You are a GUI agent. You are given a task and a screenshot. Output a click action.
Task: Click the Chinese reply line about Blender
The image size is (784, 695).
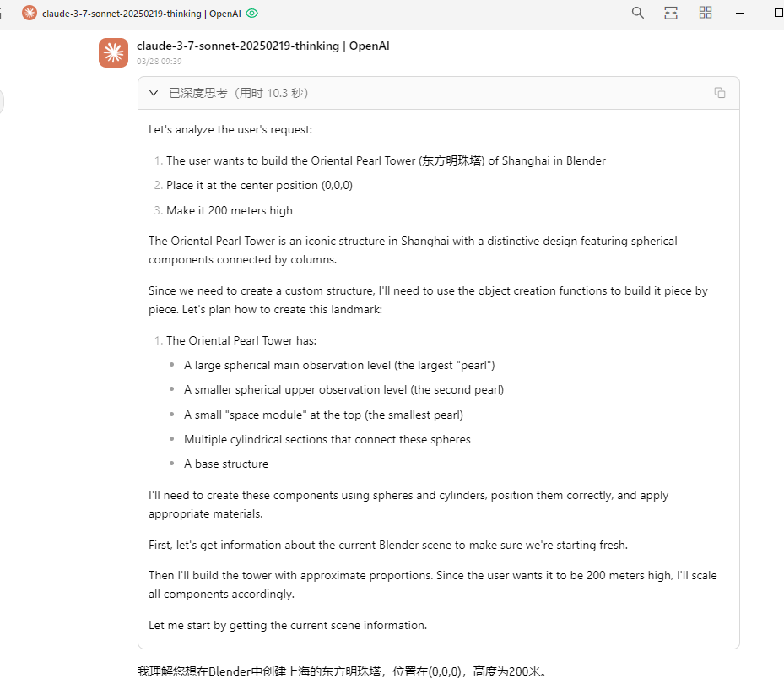343,671
